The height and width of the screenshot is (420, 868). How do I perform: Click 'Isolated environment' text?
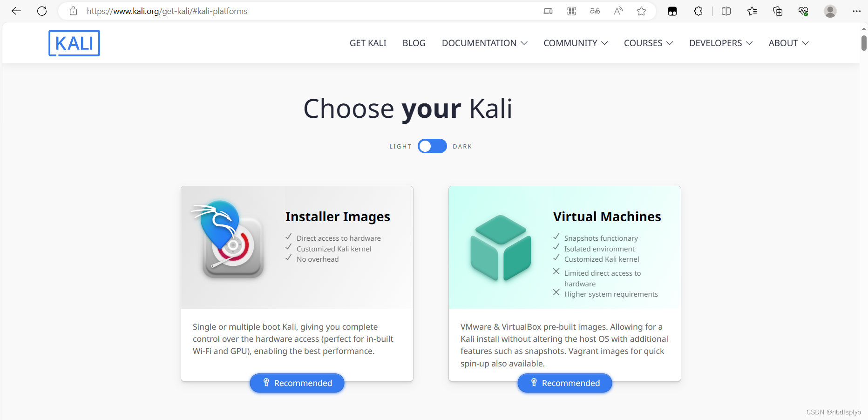pyautogui.click(x=599, y=249)
